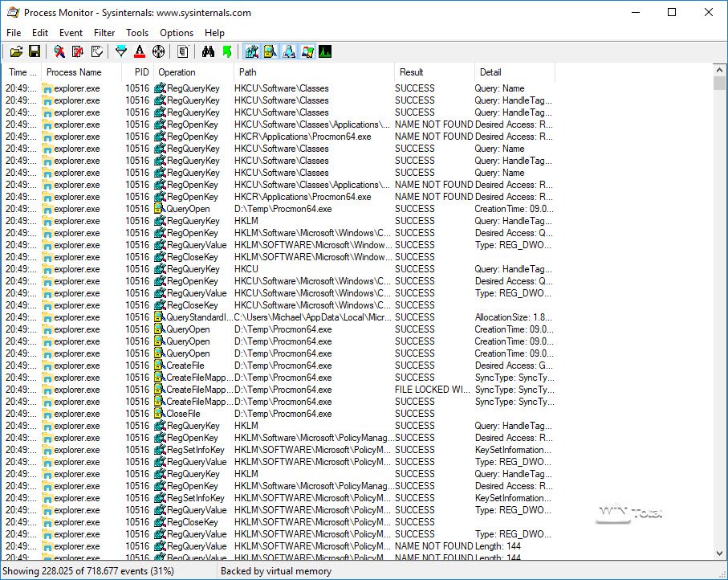Click the Highlight icon with red underlined A

click(x=140, y=52)
